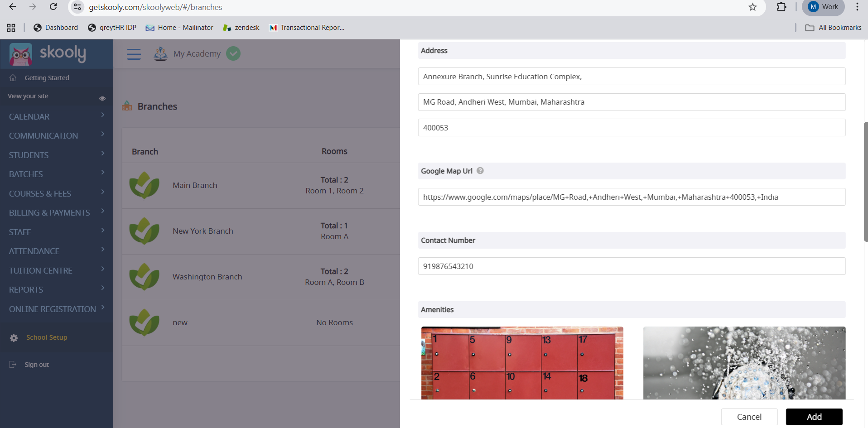The height and width of the screenshot is (428, 868).
Task: Click the hamburger menu icon
Action: (134, 54)
